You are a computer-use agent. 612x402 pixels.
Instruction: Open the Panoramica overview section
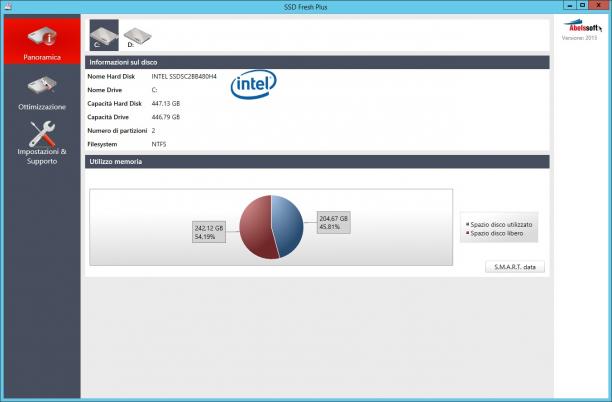coord(42,41)
